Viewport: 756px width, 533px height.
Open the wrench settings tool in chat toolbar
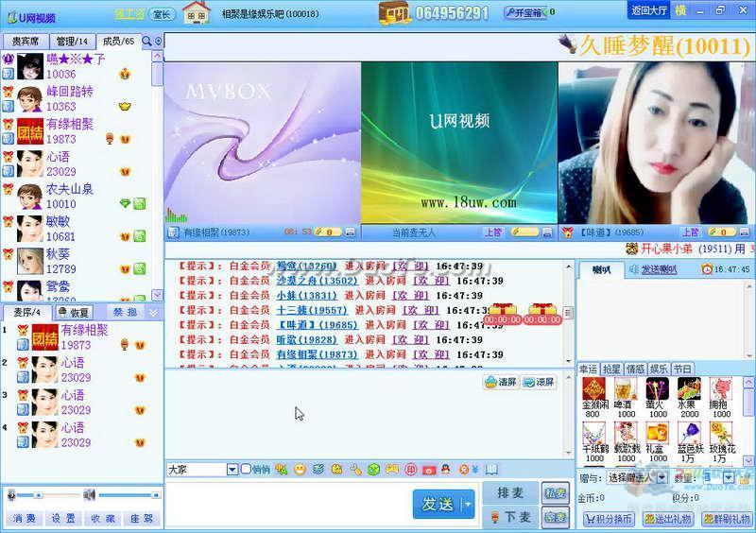tap(356, 469)
